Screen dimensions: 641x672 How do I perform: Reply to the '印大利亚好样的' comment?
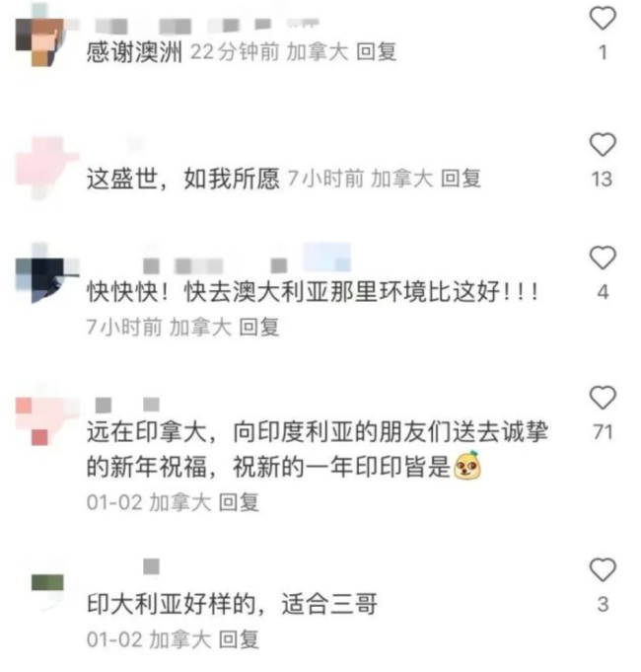[239, 639]
